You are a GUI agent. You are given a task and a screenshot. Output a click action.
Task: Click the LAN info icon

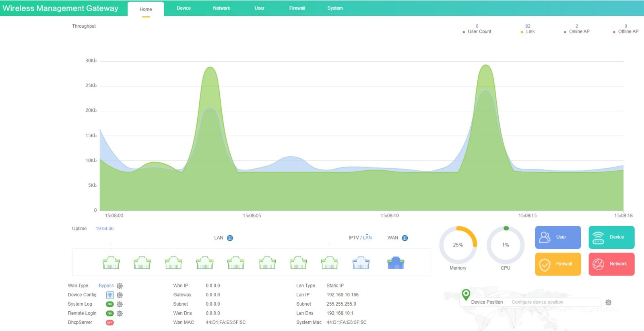[230, 238]
